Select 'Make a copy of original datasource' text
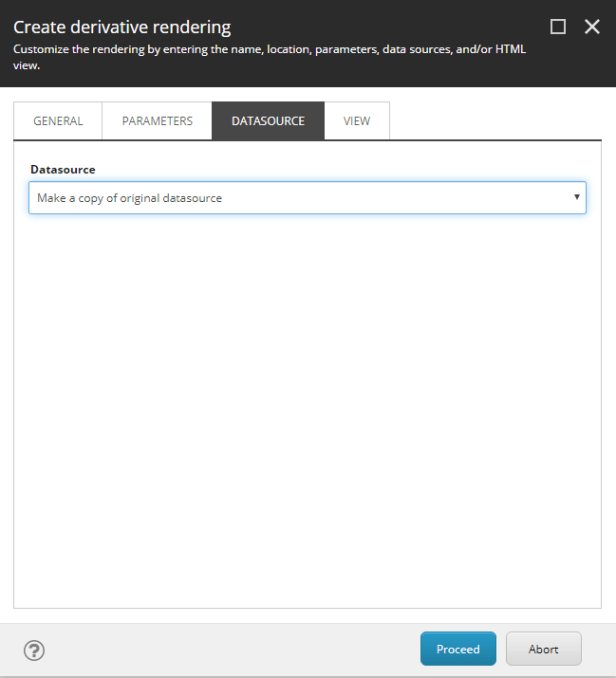Image resolution: width=616 pixels, height=678 pixels. [129, 198]
